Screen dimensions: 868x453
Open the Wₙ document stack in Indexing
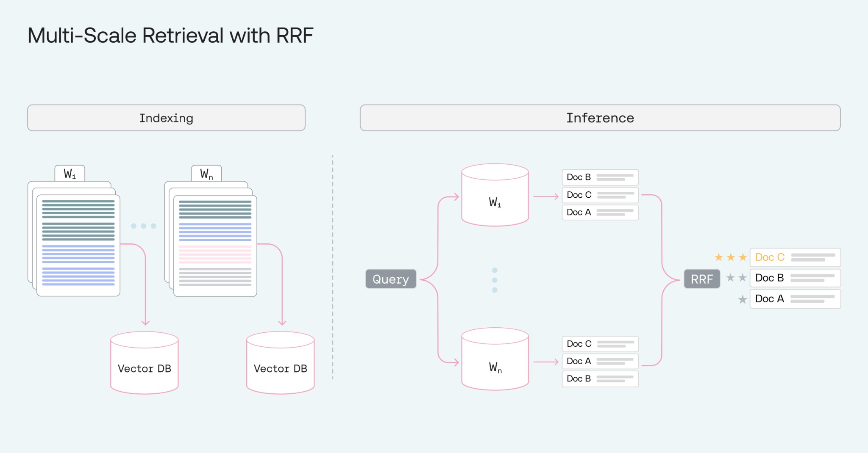pyautogui.click(x=211, y=239)
